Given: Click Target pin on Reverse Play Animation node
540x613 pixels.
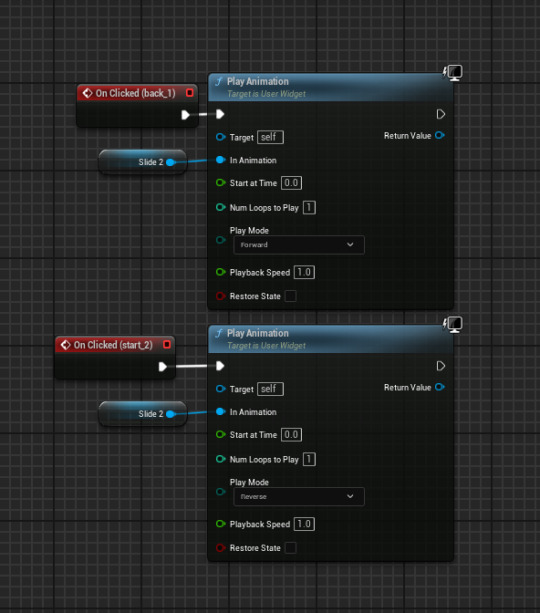Looking at the screenshot, I should pos(221,389).
